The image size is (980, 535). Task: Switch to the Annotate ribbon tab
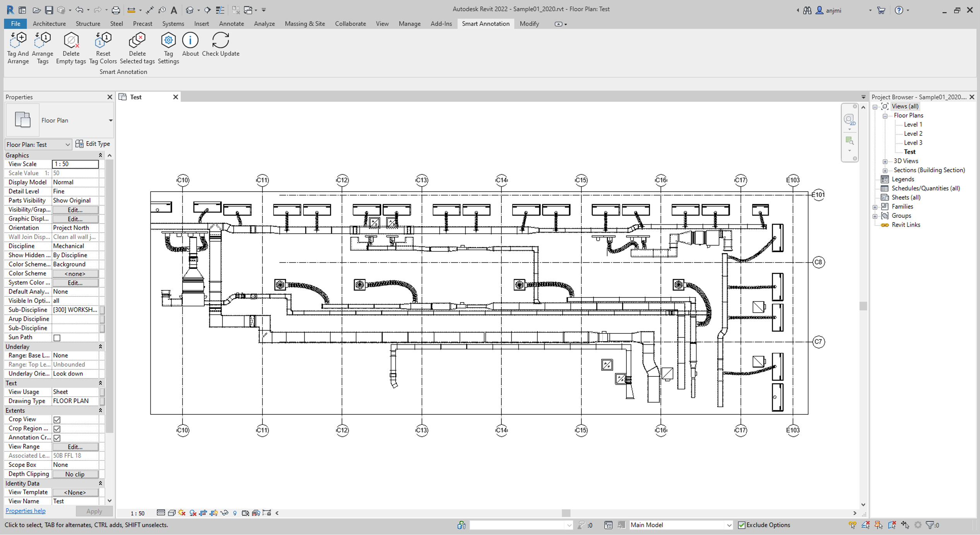tap(231, 24)
